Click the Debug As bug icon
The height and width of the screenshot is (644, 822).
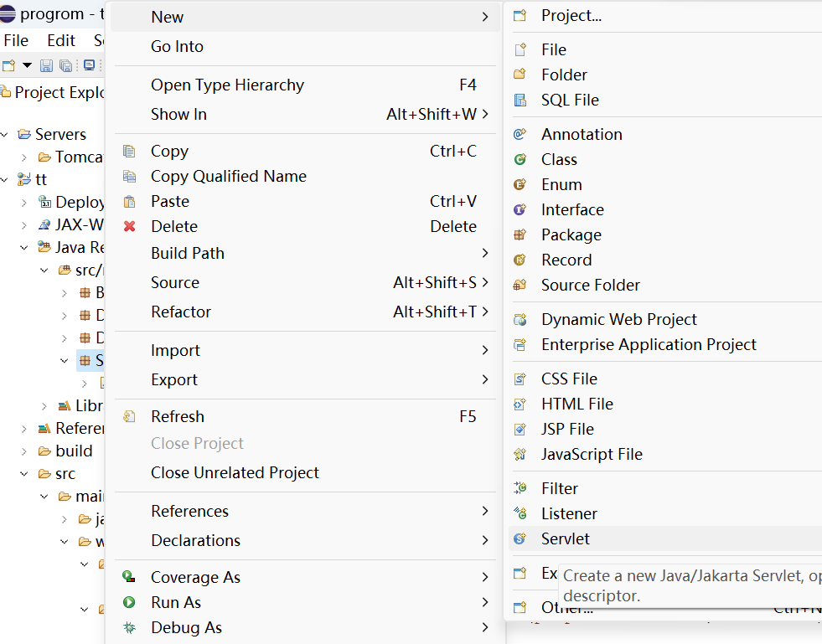click(129, 627)
